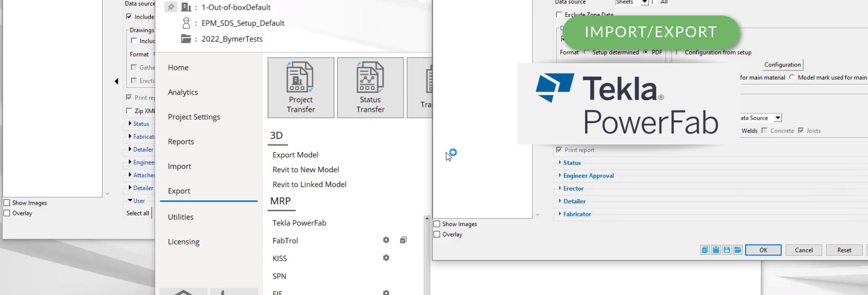Viewport: 868px width, 295px height.
Task: Toggle the Joists checkbox
Action: (x=801, y=131)
